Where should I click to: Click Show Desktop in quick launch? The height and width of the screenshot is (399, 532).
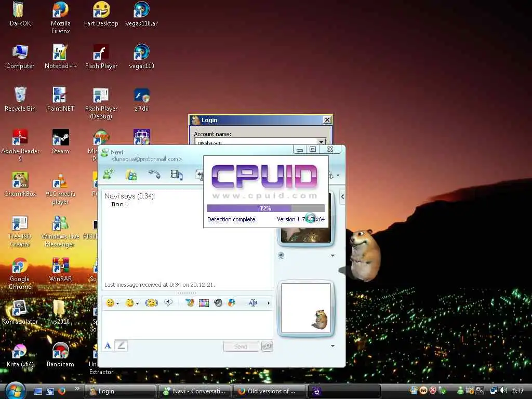click(x=37, y=391)
